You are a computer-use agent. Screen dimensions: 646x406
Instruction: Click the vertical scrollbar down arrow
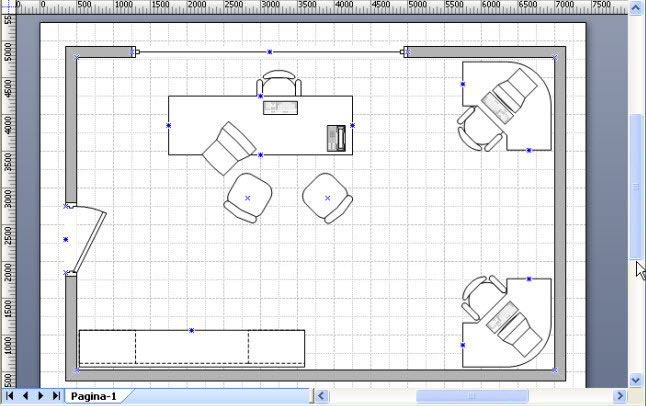(x=637, y=380)
